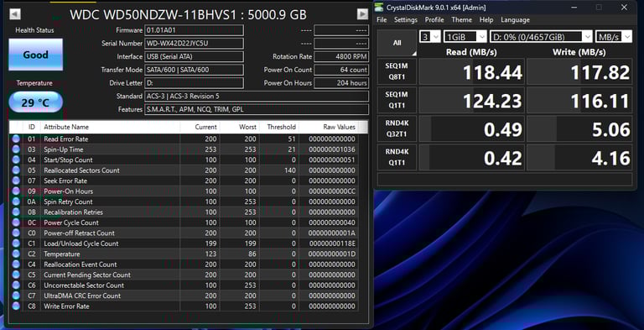Click the Transfer Mode field

click(194, 70)
